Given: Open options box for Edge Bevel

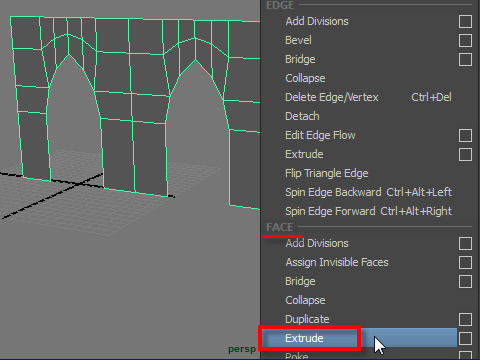Looking at the screenshot, I should 465,40.
